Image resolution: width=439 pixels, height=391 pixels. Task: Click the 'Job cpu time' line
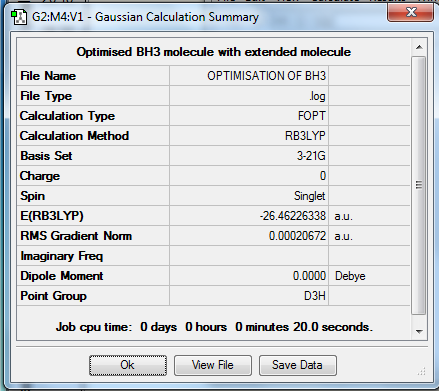tap(214, 327)
